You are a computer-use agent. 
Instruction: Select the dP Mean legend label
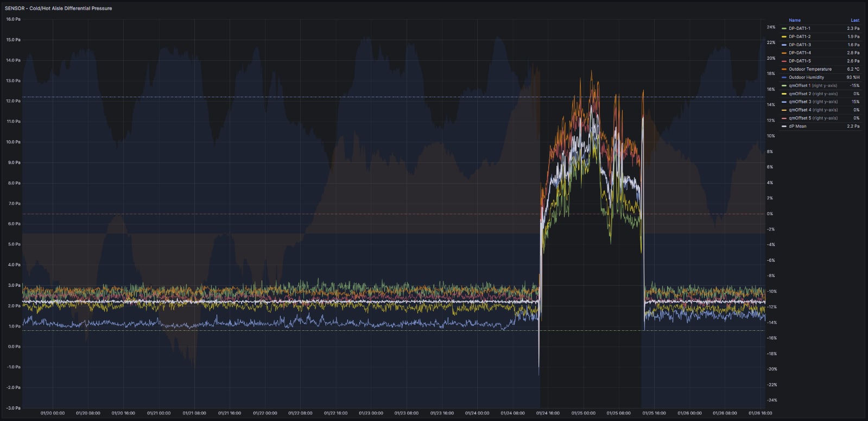click(797, 126)
